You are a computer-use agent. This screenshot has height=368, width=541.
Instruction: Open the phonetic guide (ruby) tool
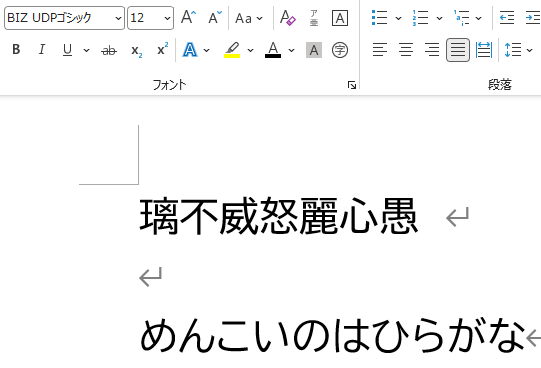[x=314, y=18]
